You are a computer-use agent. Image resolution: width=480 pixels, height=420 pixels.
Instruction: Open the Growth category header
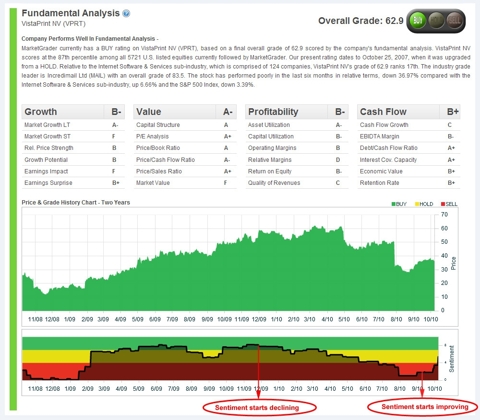[73, 112]
